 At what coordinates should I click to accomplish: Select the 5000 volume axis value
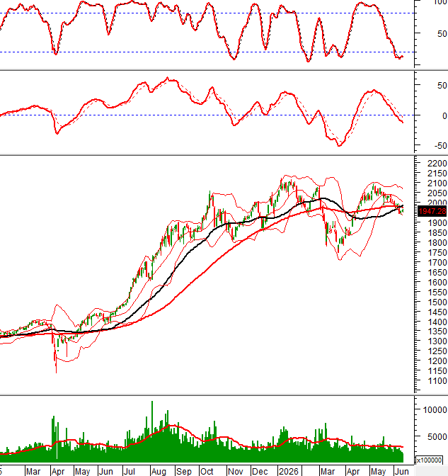(x=437, y=437)
